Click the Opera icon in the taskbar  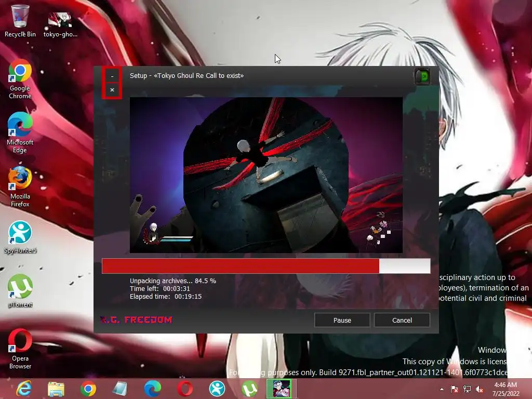click(185, 389)
